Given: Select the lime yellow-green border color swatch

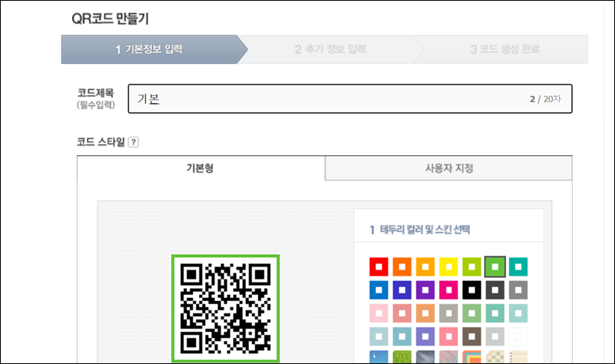Looking at the screenshot, I should 471,266.
